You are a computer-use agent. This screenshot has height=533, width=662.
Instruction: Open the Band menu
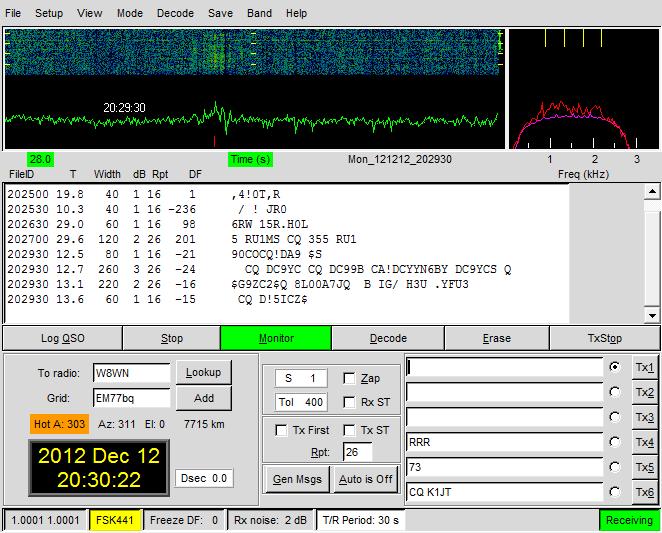tap(259, 14)
